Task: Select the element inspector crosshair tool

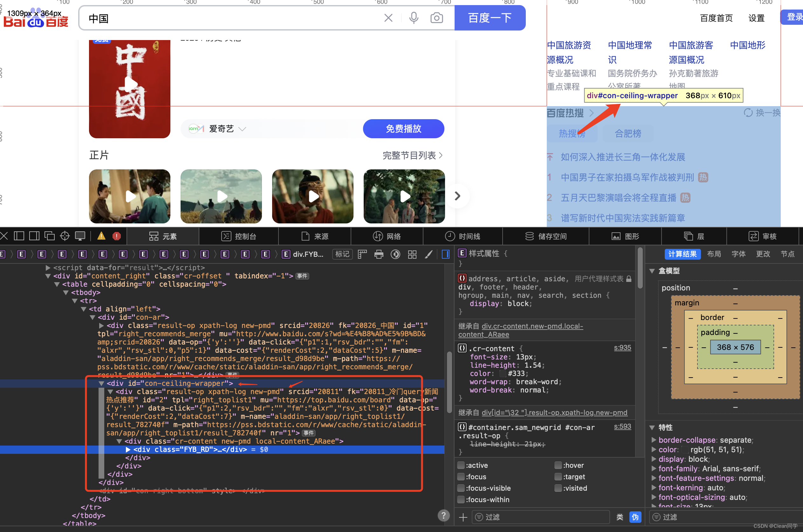Action: pos(65,236)
